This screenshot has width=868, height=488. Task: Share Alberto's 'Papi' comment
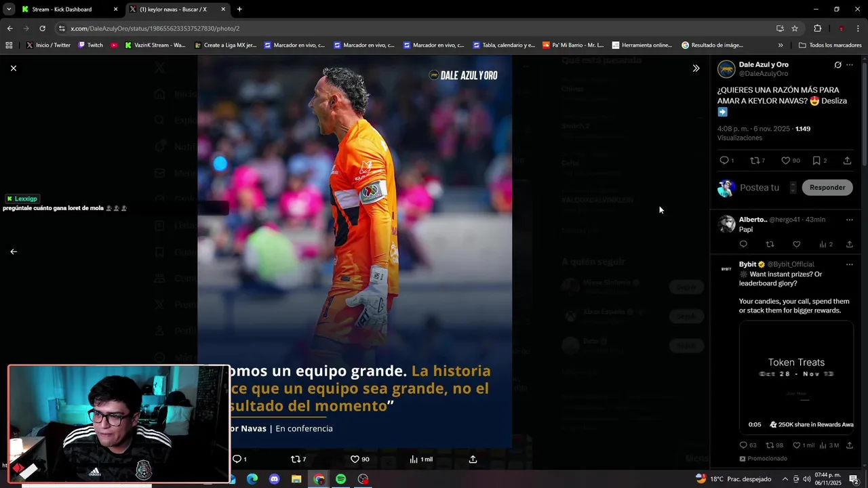coord(849,244)
